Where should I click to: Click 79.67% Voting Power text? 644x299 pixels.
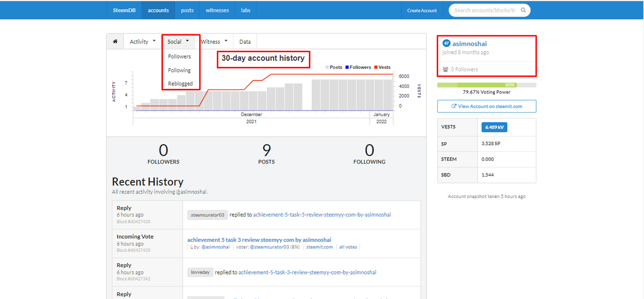(x=487, y=92)
